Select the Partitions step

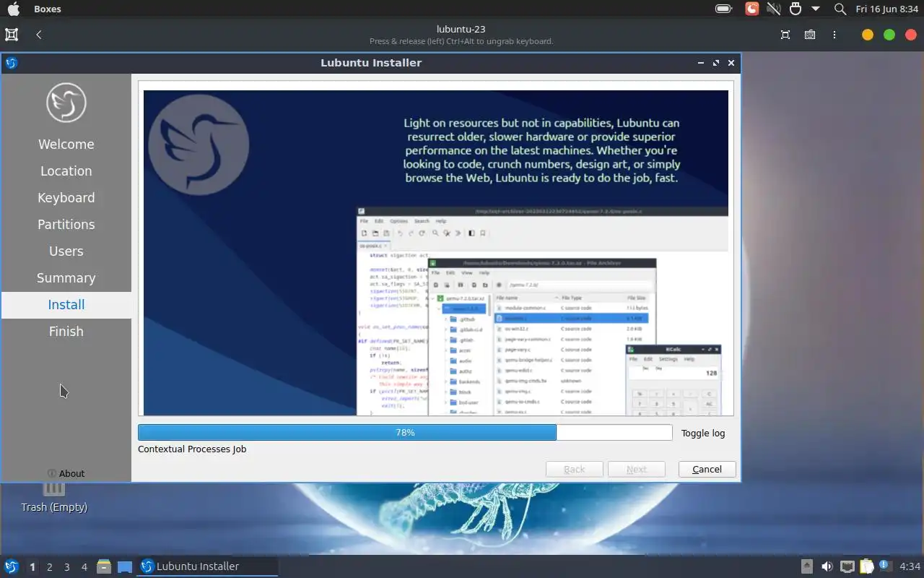coord(66,225)
